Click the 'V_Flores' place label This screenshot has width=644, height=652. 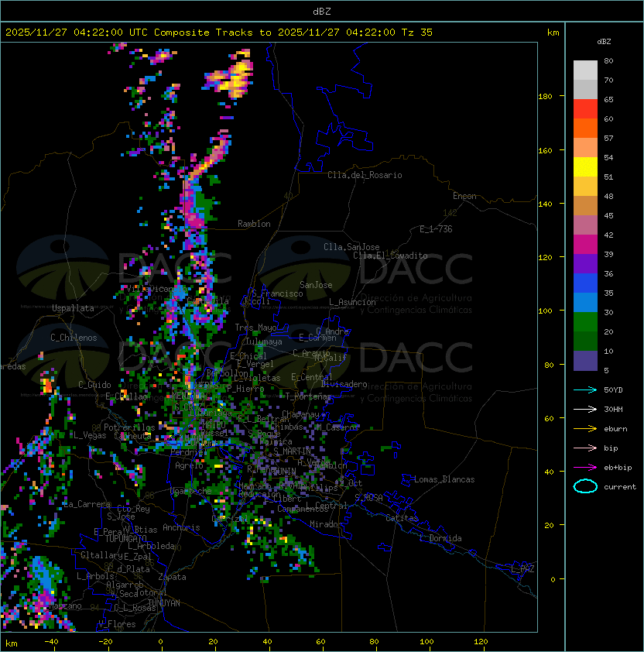coord(117,624)
